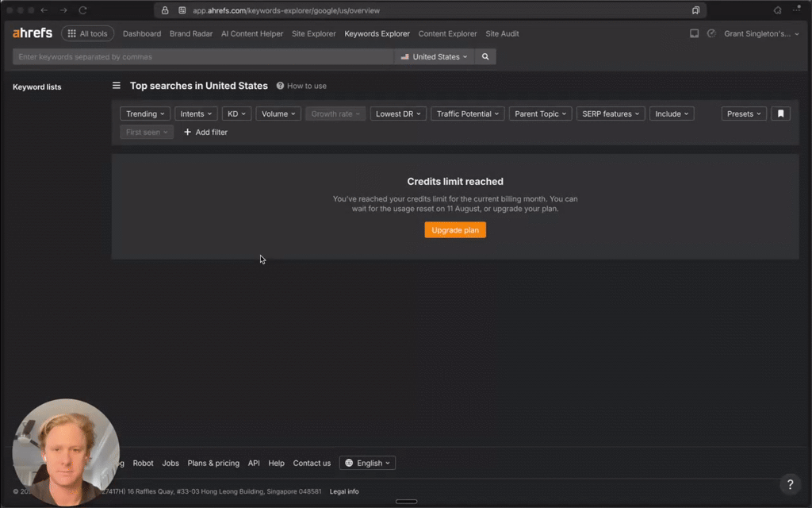The width and height of the screenshot is (812, 508).
Task: Click the browser back arrow
Action: (x=44, y=10)
